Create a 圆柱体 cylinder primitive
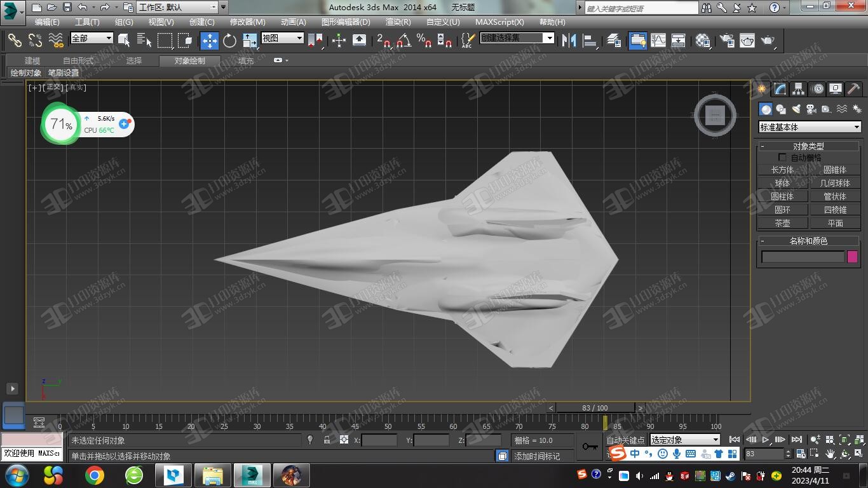Viewport: 868px width, 488px height. click(x=782, y=196)
